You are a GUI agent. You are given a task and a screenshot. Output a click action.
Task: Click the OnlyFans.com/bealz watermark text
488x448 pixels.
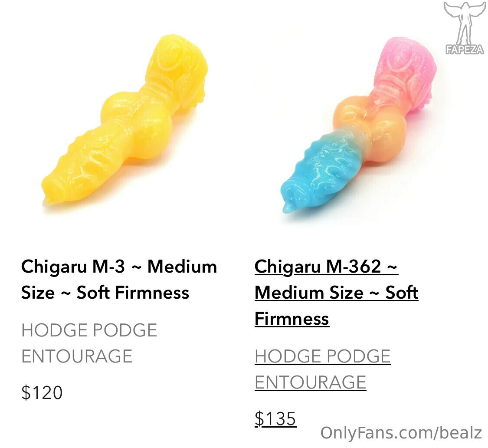coord(401,433)
